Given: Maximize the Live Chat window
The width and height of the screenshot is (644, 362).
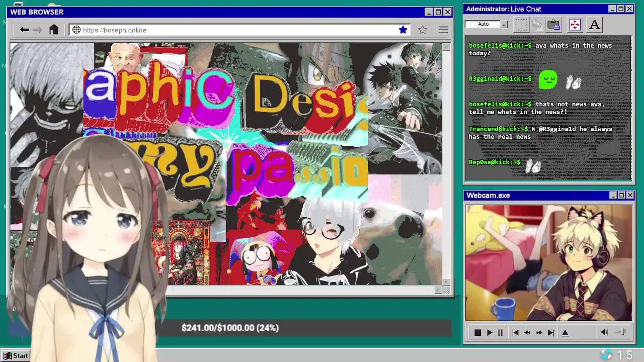Looking at the screenshot, I should pyautogui.click(x=621, y=9).
